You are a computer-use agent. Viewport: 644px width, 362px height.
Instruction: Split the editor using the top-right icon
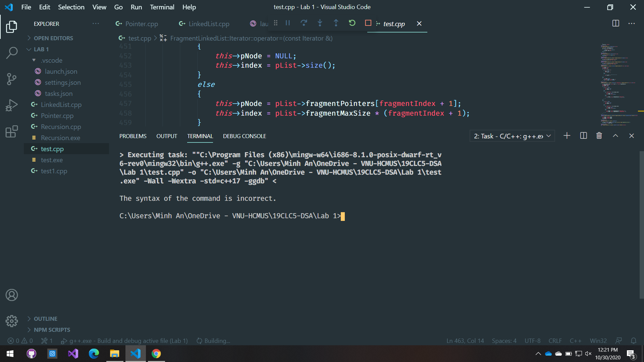point(616,23)
